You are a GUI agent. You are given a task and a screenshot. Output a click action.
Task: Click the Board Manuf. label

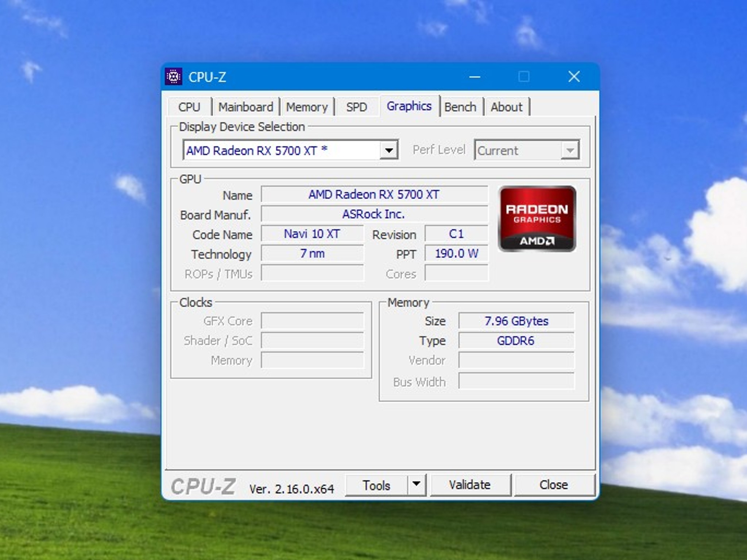216,215
